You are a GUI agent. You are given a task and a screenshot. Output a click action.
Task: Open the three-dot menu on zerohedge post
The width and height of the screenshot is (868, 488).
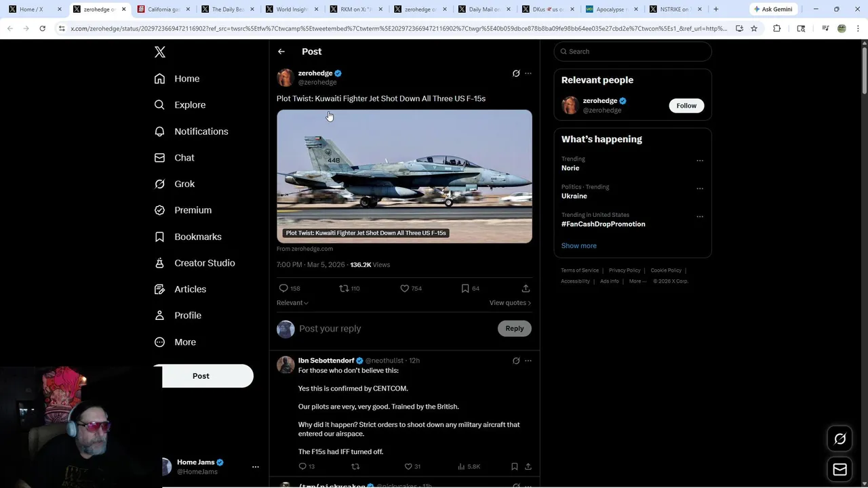point(528,73)
